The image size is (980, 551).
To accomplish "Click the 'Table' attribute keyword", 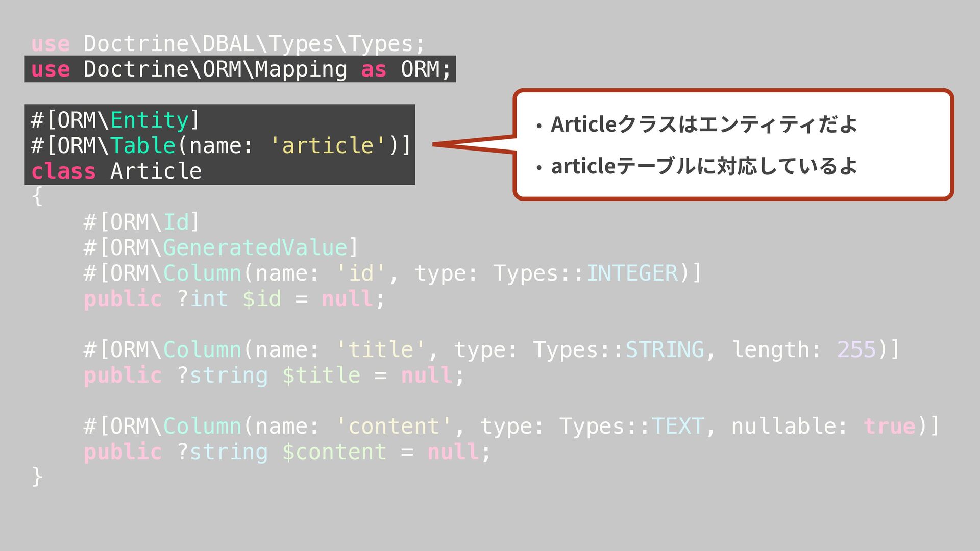I will [x=143, y=146].
